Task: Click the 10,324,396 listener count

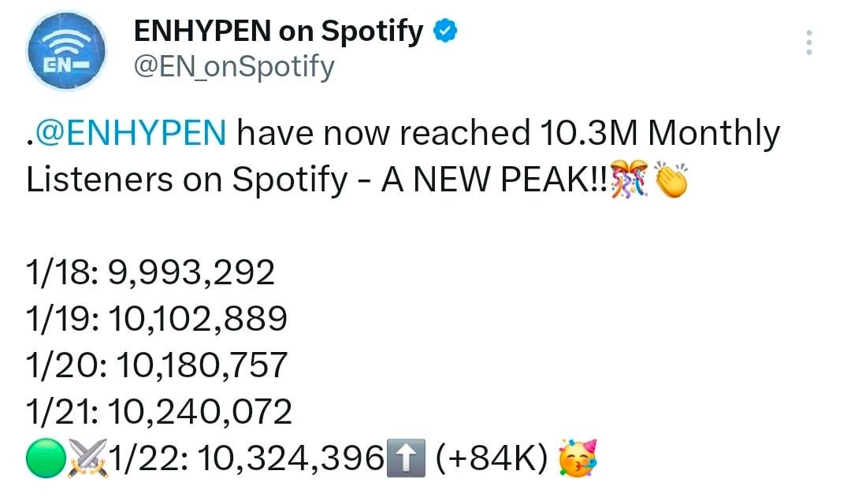Action: point(290,458)
